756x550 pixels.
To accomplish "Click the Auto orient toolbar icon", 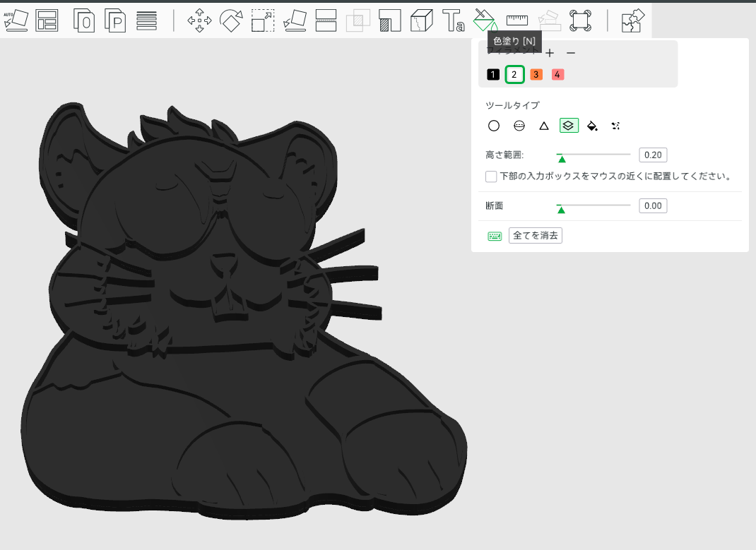I will [16, 20].
